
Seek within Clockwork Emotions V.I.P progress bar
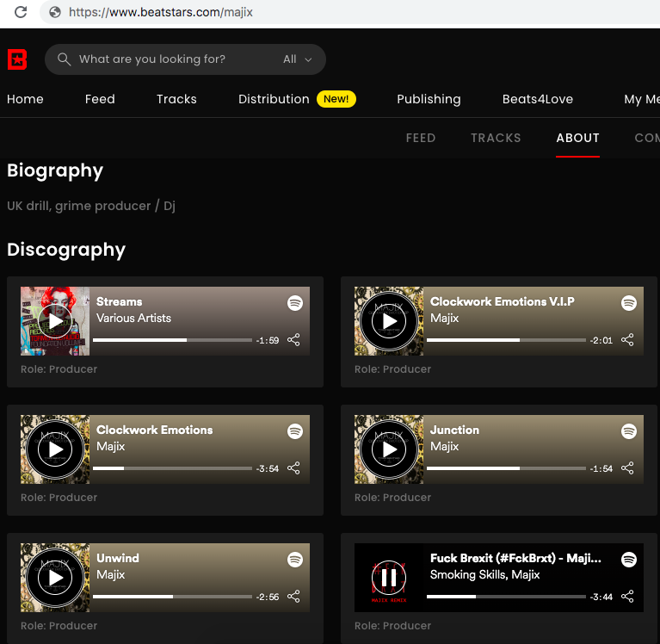coord(506,340)
